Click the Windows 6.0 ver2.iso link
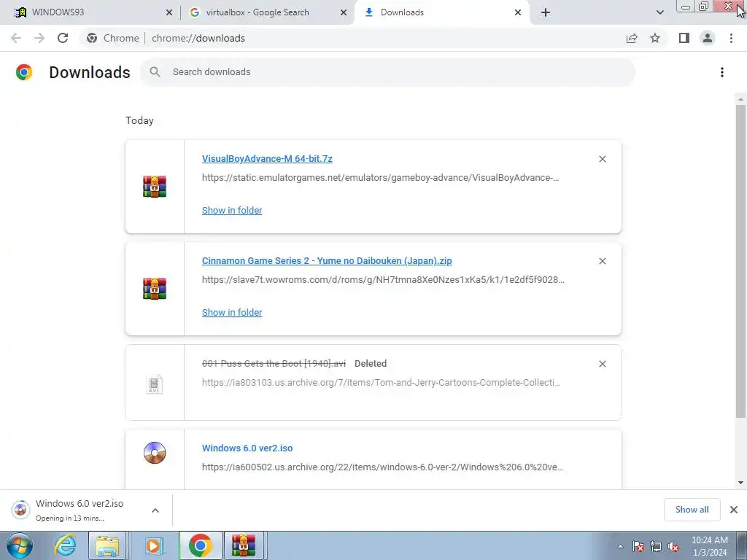This screenshot has height=560, width=747. click(247, 448)
